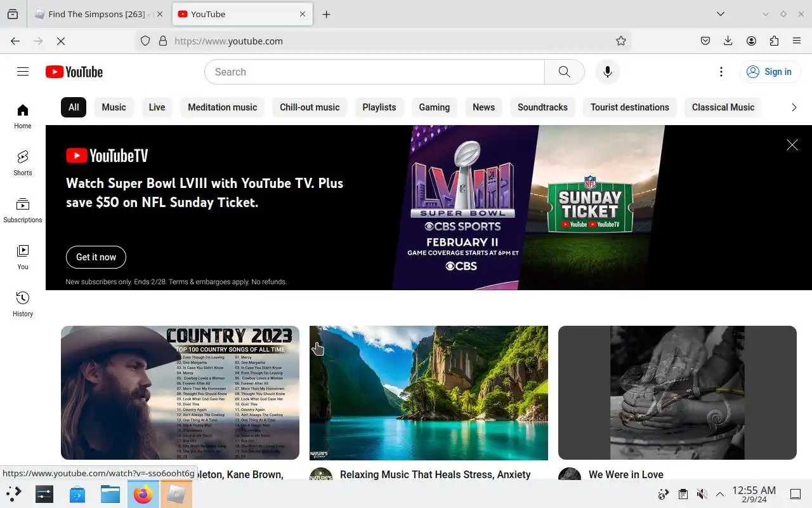Open History from sidebar

tap(23, 304)
